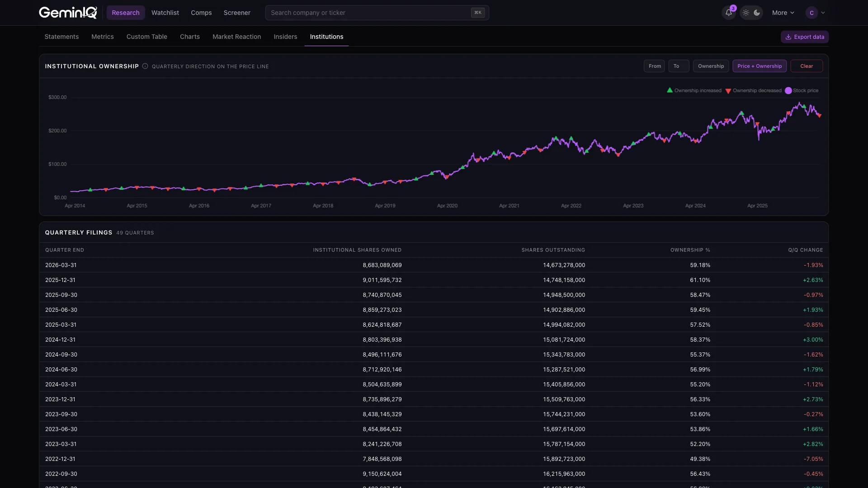Open the Screener nav item
Image resolution: width=868 pixels, height=488 pixels.
[237, 13]
